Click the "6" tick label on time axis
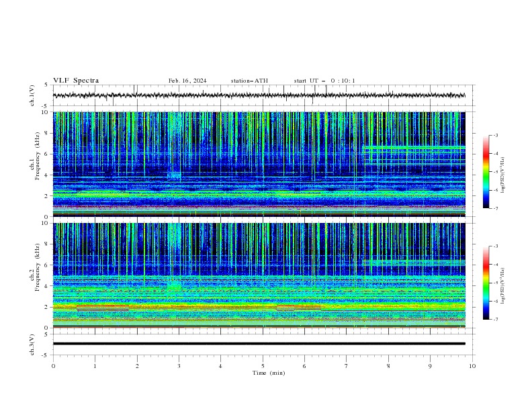 click(x=304, y=366)
